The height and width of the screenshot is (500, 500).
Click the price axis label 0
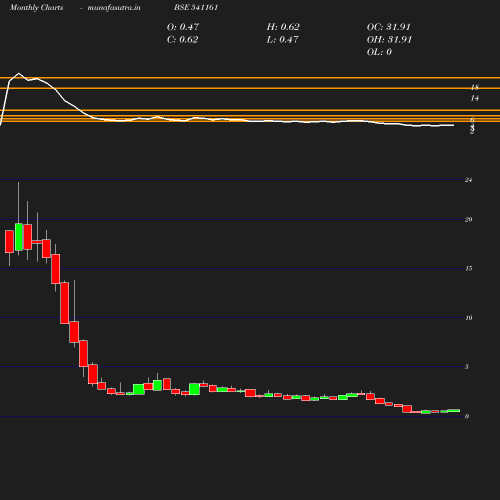(467, 416)
